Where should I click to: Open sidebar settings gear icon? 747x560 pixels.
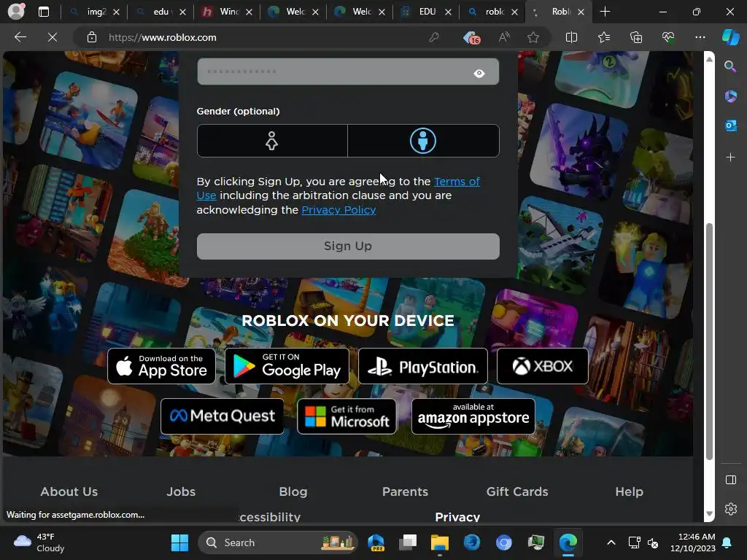pyautogui.click(x=730, y=508)
